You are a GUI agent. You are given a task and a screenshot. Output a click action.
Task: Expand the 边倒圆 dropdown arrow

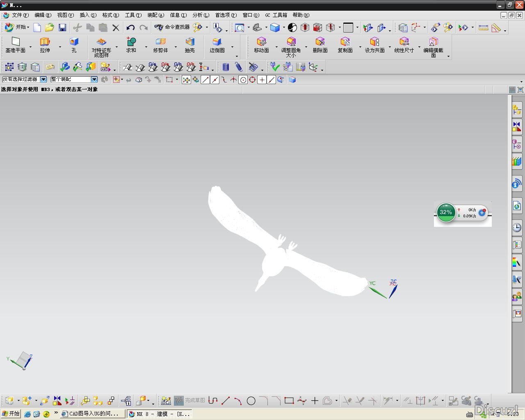click(232, 47)
